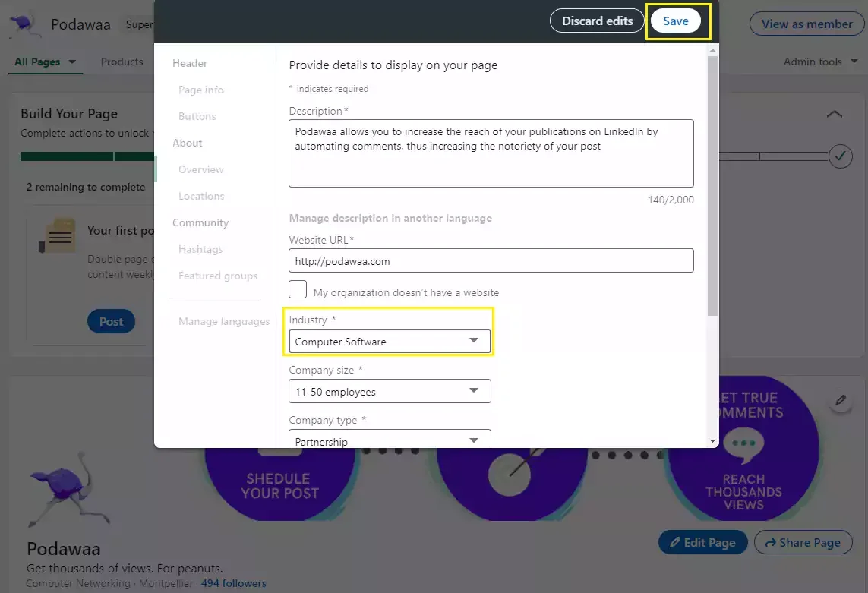Image resolution: width=868 pixels, height=593 pixels.
Task: Click Manage description in another language
Action: 390,218
